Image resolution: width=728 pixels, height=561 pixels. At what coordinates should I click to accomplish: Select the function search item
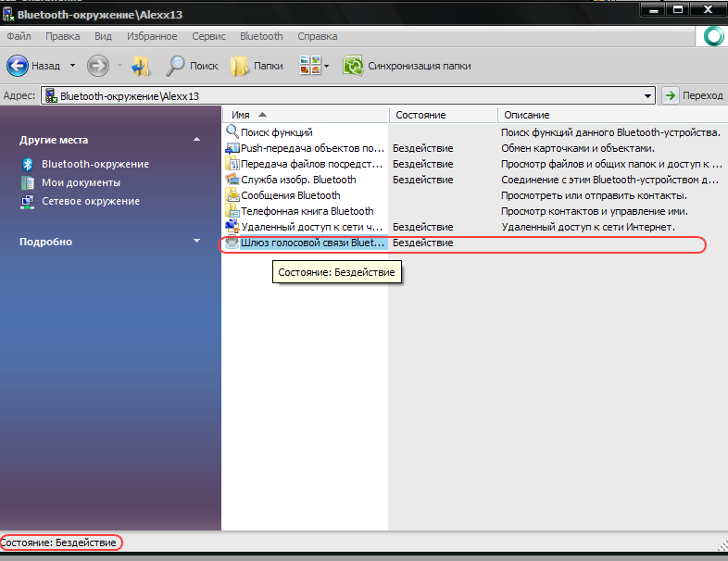276,132
